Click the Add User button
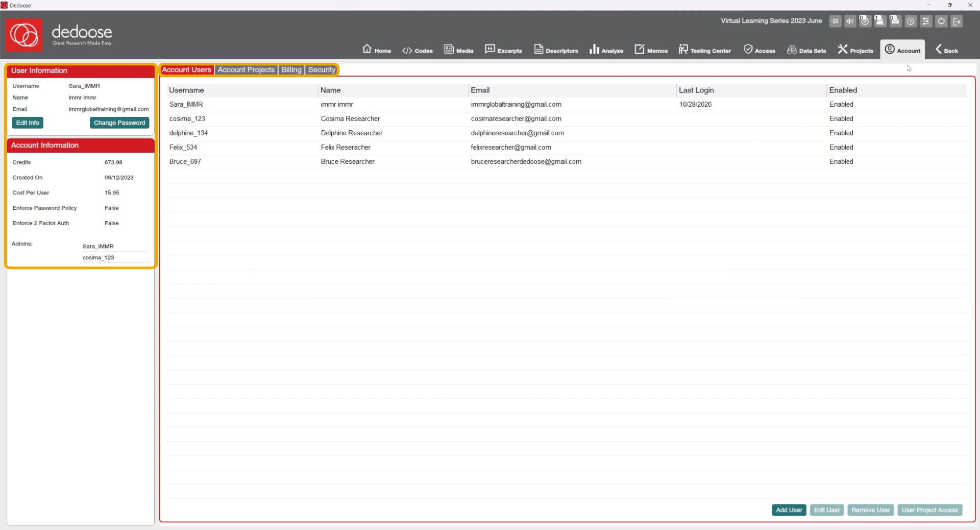The image size is (980, 530). [789, 510]
